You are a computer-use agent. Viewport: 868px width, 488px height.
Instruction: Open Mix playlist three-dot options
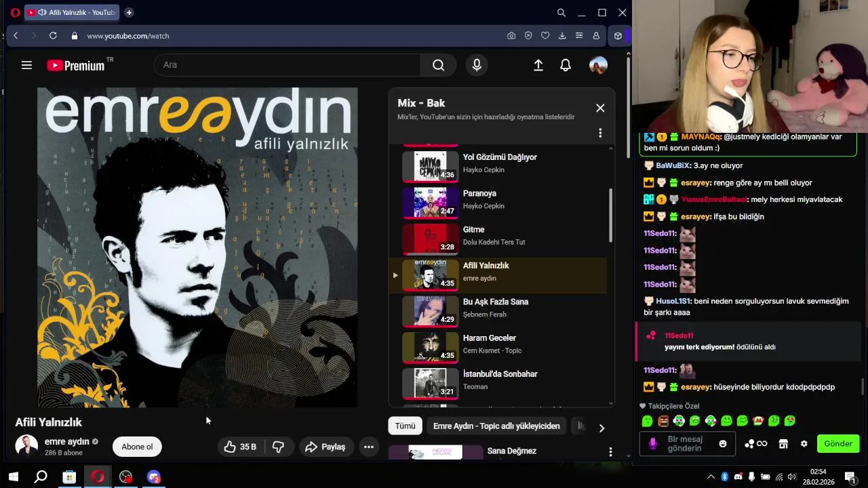tap(600, 133)
